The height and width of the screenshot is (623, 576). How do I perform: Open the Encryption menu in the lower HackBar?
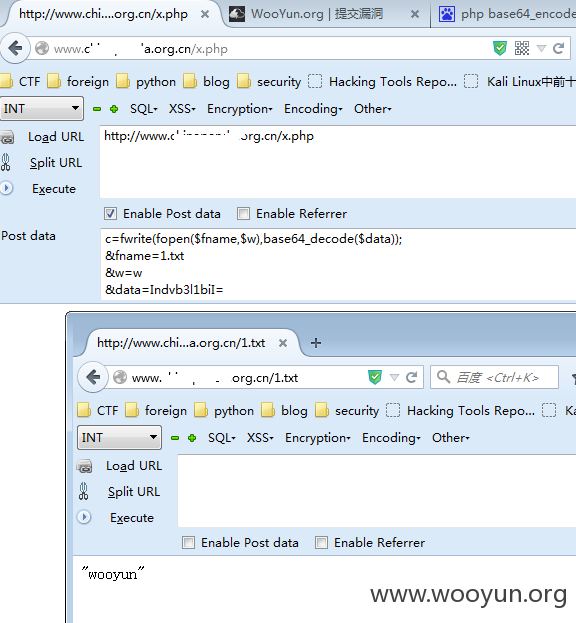click(318, 438)
